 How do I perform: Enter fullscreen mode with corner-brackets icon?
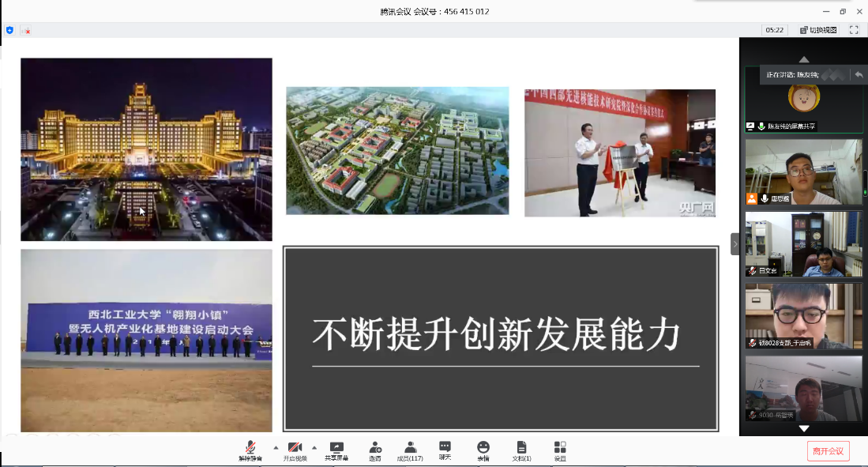pyautogui.click(x=854, y=30)
